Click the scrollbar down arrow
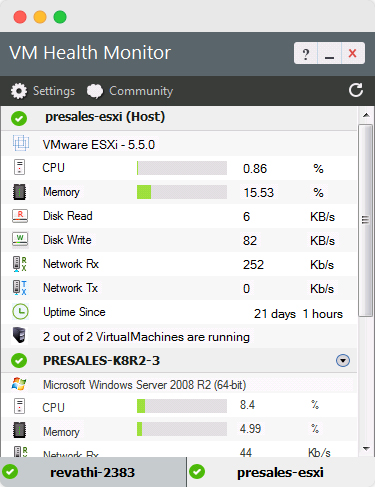This screenshot has width=375, height=487. click(366, 449)
